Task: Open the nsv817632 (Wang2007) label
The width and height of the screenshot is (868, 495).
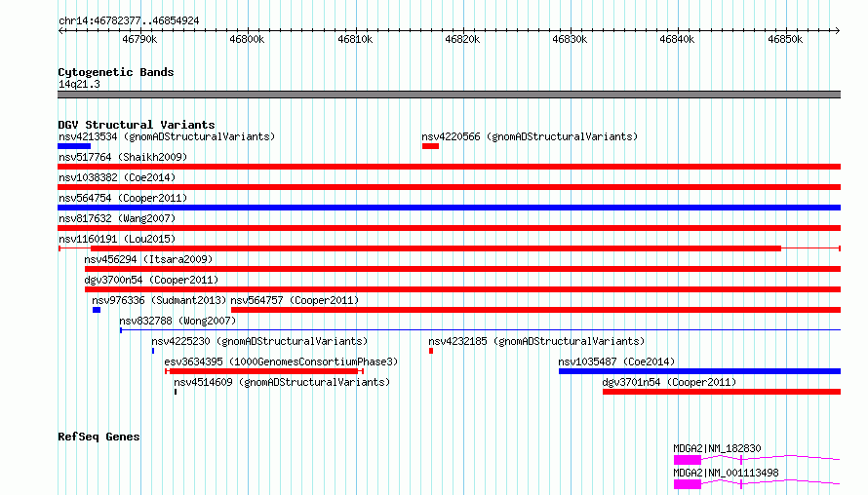Action: 117,218
